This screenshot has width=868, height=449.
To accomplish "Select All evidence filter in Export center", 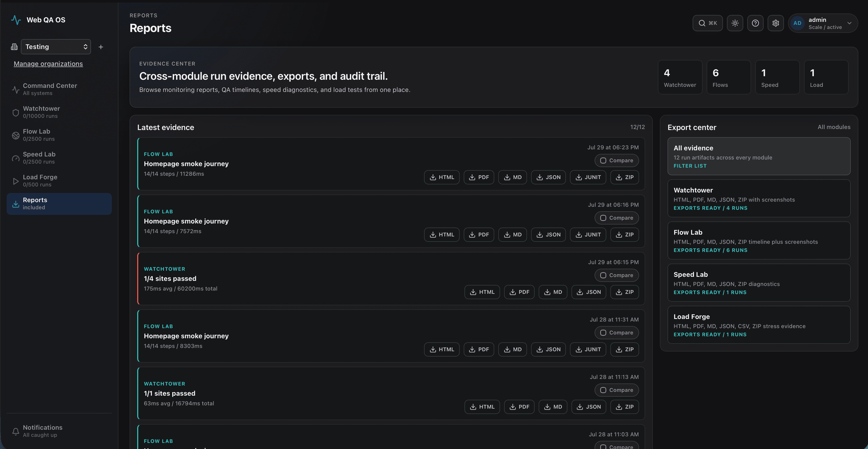I will (759, 156).
